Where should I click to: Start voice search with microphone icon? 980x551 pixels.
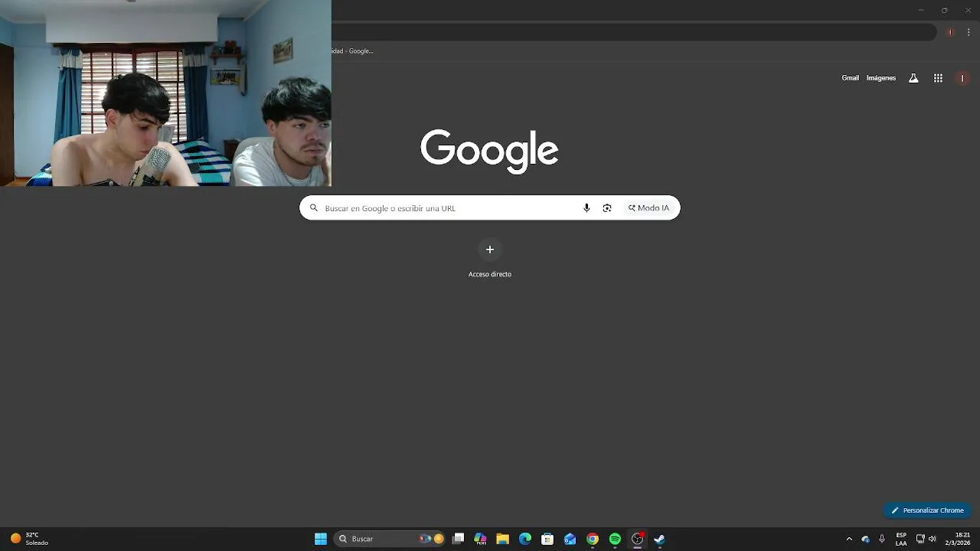586,208
